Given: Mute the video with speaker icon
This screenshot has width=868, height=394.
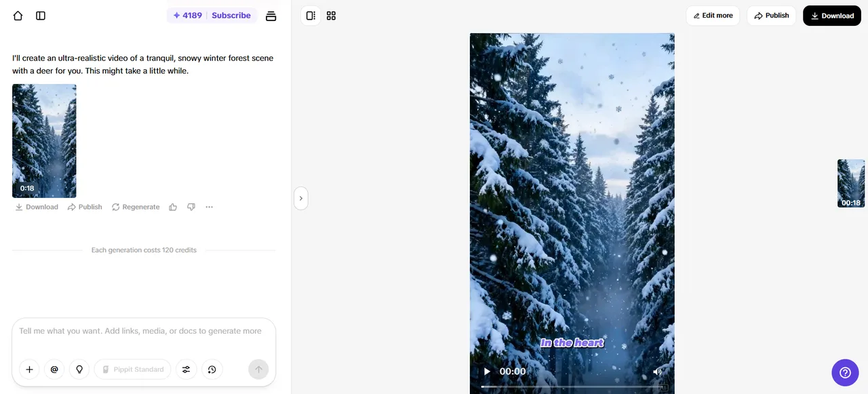Looking at the screenshot, I should (657, 372).
